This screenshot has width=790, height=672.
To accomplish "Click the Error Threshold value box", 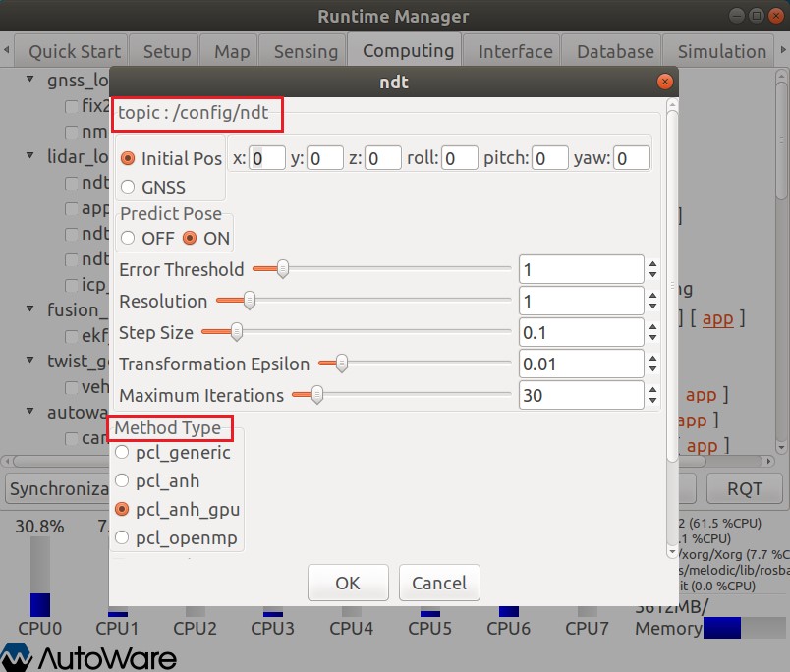I will [x=582, y=269].
